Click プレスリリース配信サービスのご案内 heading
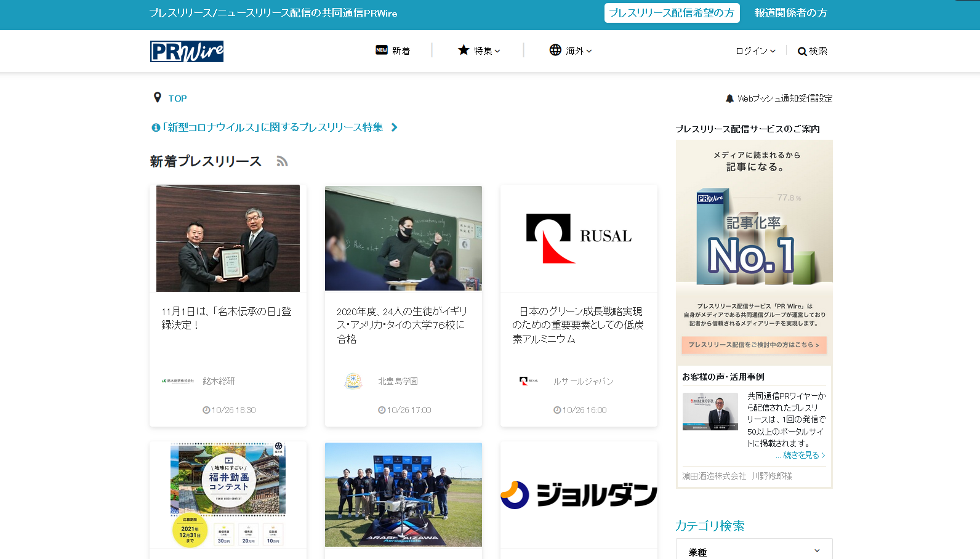Image resolution: width=980 pixels, height=559 pixels. tap(747, 129)
